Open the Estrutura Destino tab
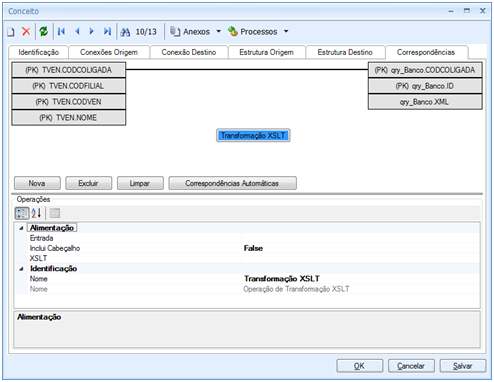Image resolution: width=494 pixels, height=382 pixels. coord(345,52)
